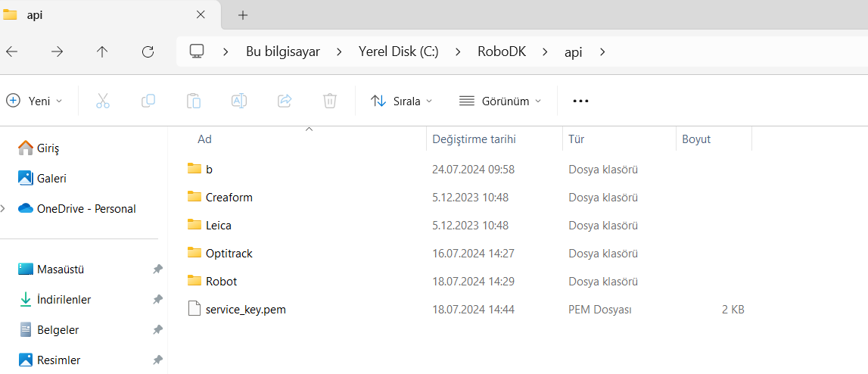
Task: Navigate back to previous folder
Action: click(12, 51)
